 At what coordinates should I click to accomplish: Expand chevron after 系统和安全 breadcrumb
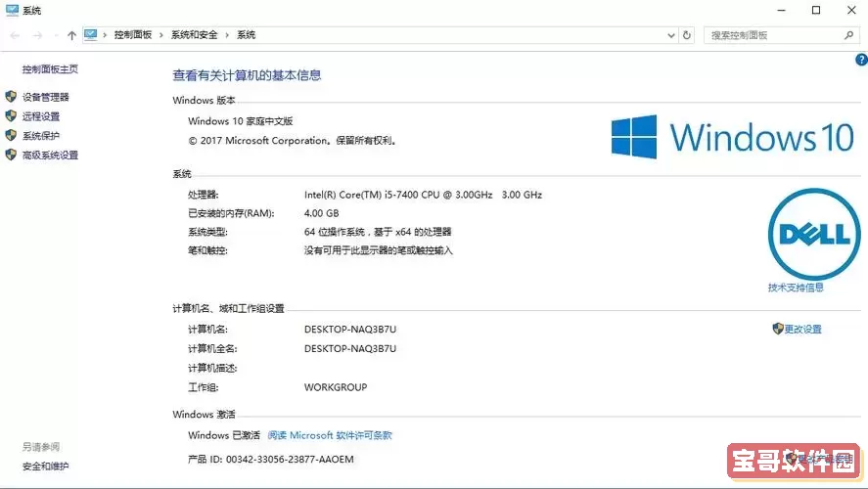(227, 35)
